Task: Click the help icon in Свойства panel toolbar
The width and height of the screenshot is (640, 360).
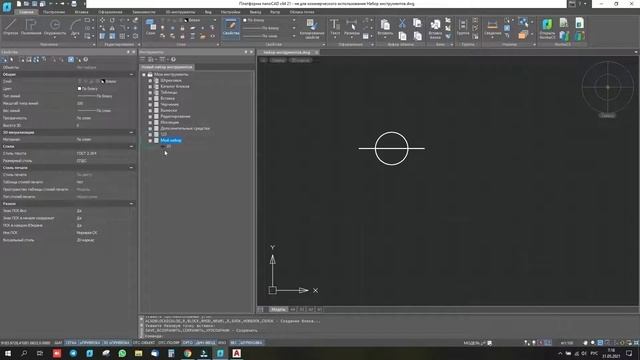Action: 86,60
